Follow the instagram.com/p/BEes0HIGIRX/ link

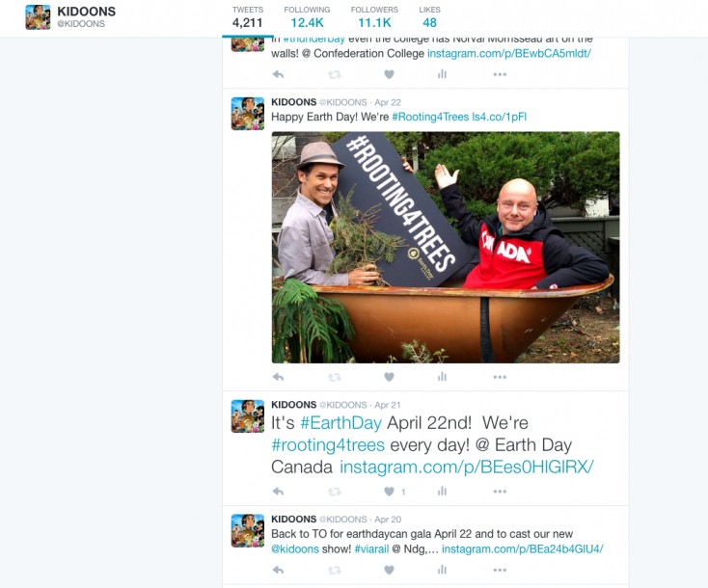pos(467,468)
